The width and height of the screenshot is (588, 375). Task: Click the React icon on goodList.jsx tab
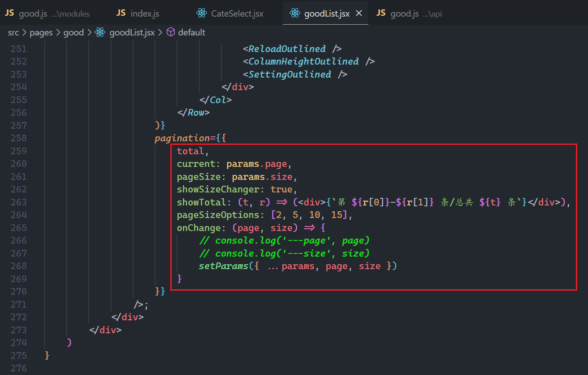point(295,13)
